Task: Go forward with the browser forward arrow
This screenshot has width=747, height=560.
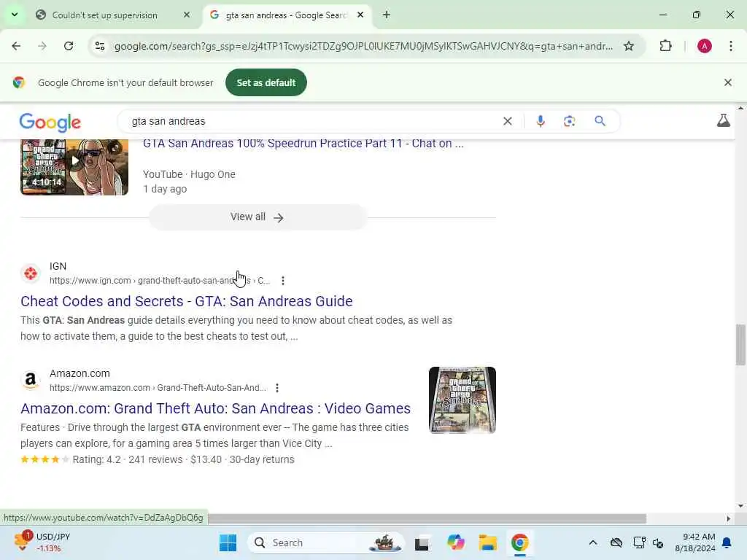Action: coord(42,46)
